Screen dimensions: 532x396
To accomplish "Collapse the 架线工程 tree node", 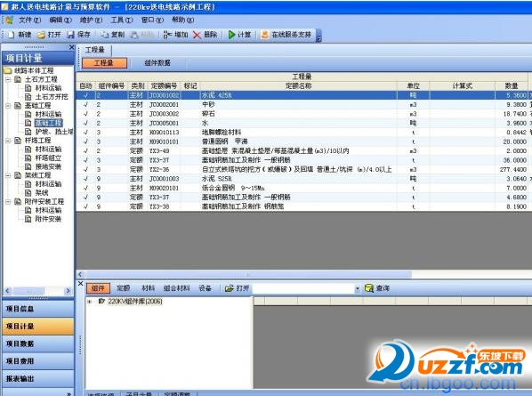I will tap(8, 175).
